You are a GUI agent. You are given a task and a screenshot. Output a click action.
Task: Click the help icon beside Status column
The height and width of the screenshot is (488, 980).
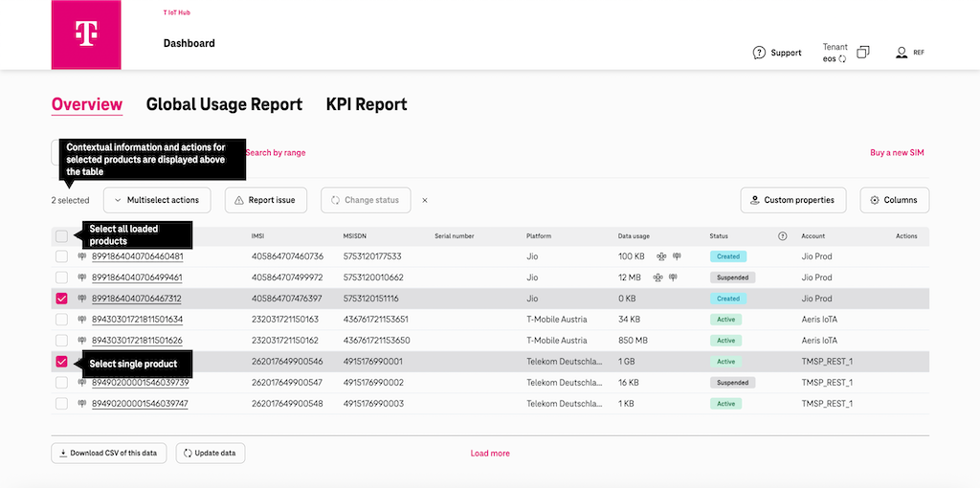coord(783,236)
